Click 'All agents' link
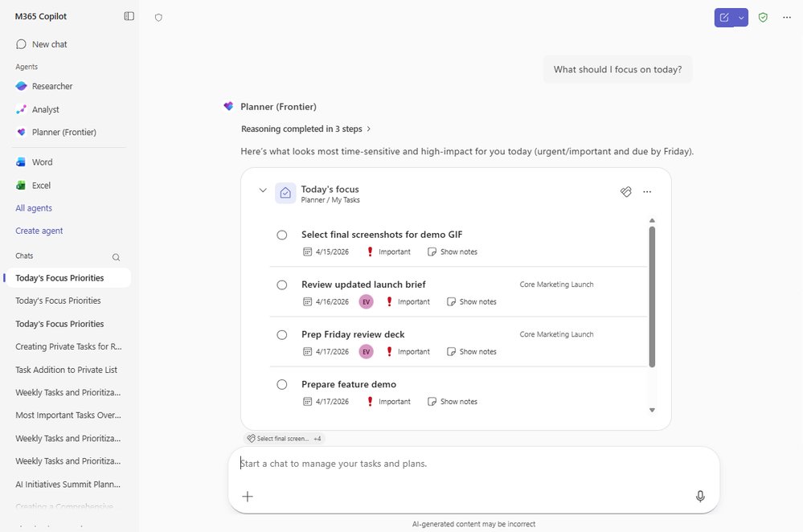The image size is (803, 532). pos(33,207)
